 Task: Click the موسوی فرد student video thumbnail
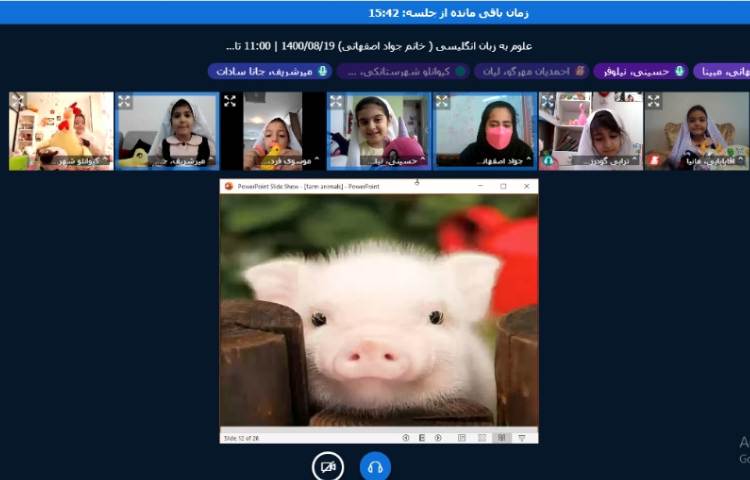tap(273, 131)
